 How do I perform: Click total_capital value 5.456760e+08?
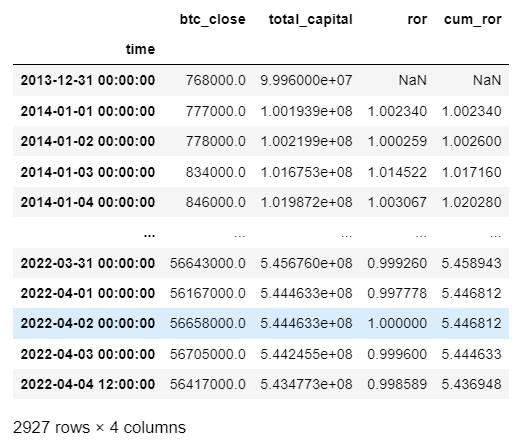[306, 263]
